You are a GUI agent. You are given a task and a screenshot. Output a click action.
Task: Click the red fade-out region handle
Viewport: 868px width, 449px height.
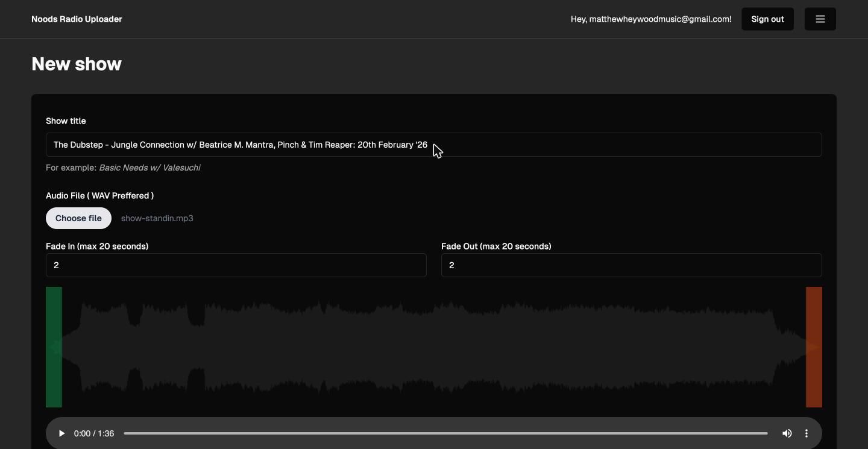pyautogui.click(x=814, y=347)
